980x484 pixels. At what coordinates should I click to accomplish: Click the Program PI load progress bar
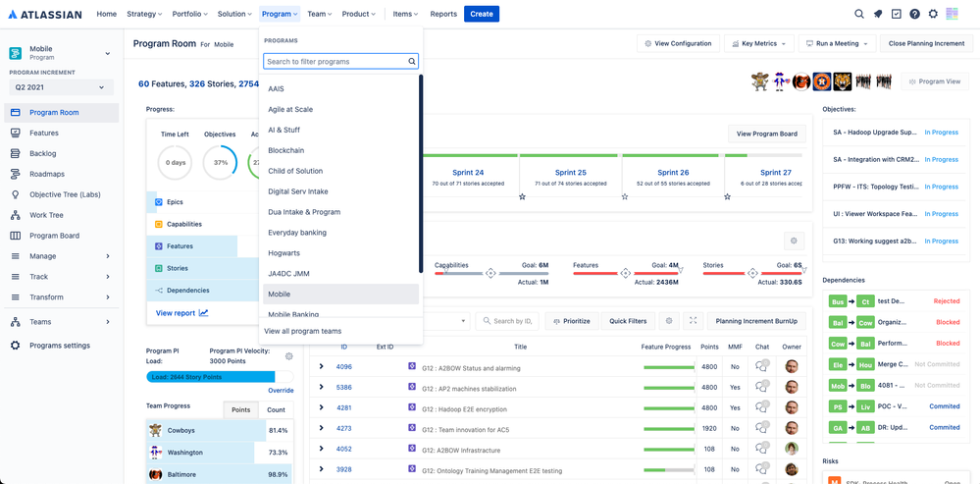(x=220, y=377)
